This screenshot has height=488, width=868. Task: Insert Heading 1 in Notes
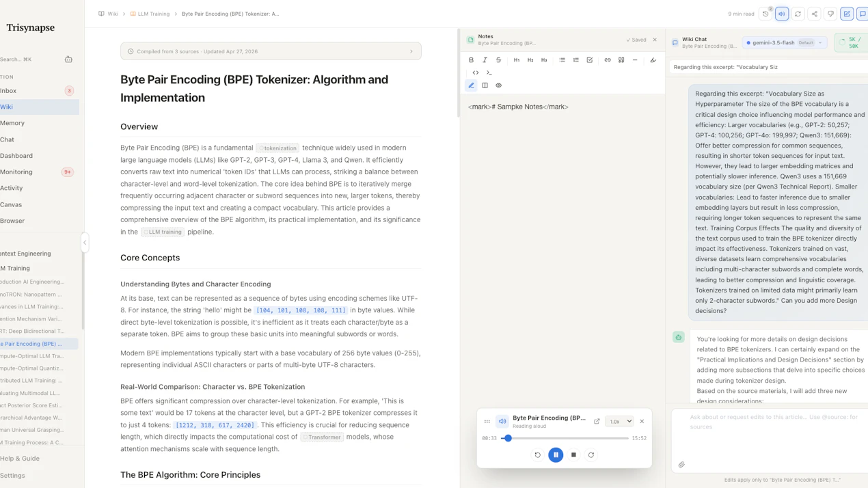(x=517, y=60)
